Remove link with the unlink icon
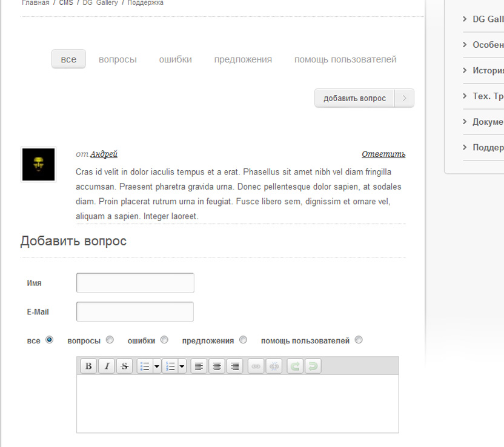Screen dimensions: 504x447 (274, 366)
